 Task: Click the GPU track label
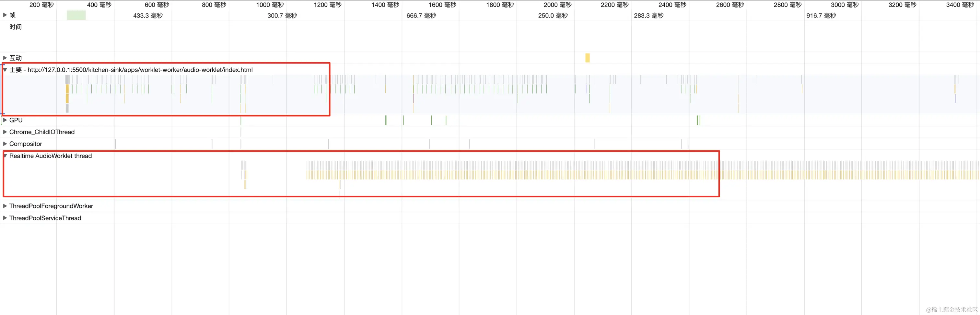click(16, 120)
